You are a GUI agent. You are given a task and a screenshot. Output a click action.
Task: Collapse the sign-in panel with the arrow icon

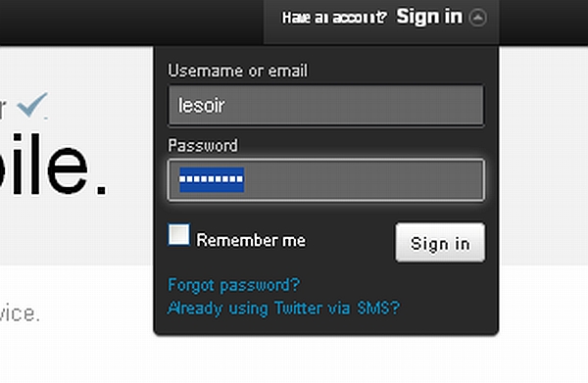pos(478,18)
